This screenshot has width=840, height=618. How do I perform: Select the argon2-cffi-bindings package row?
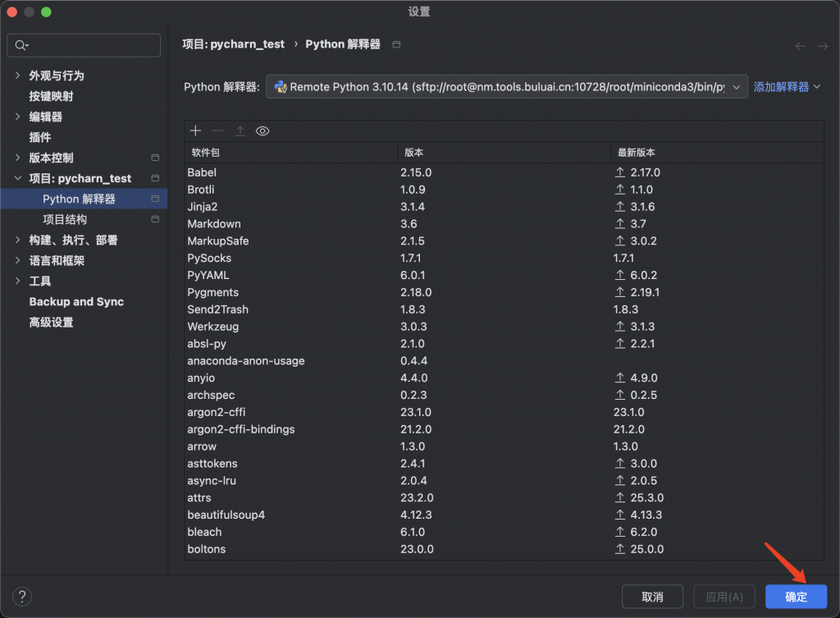coord(504,429)
